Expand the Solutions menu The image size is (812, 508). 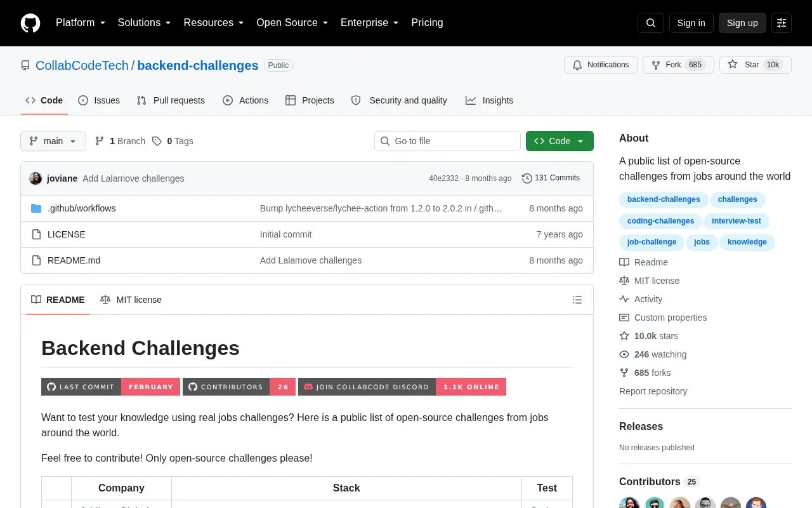pyautogui.click(x=145, y=23)
